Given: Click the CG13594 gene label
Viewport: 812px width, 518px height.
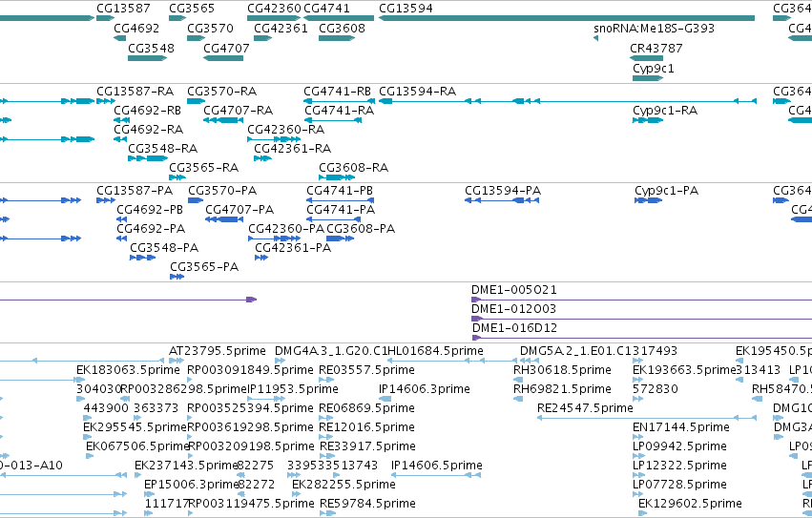Looking at the screenshot, I should (x=406, y=9).
